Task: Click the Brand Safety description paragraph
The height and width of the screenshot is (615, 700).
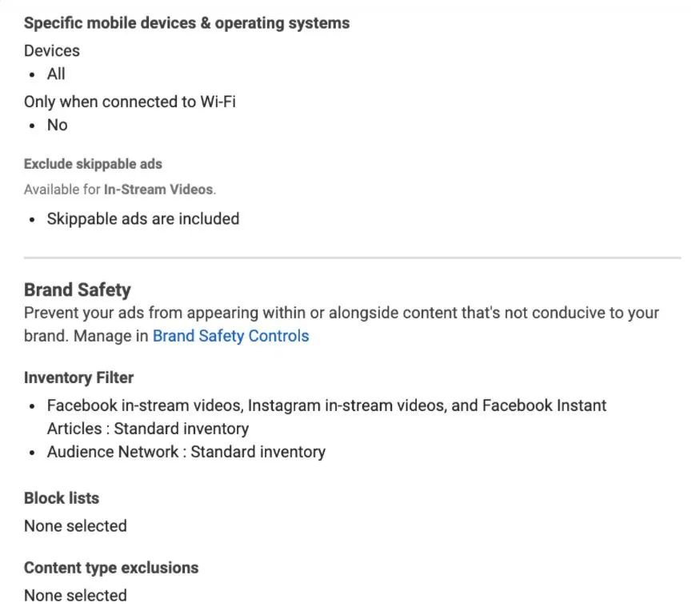Action: pyautogui.click(x=342, y=313)
